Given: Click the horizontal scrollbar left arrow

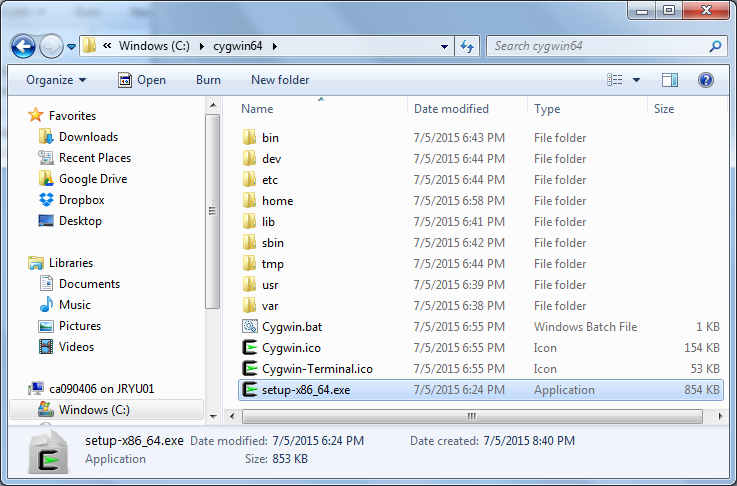Looking at the screenshot, I should (x=232, y=416).
